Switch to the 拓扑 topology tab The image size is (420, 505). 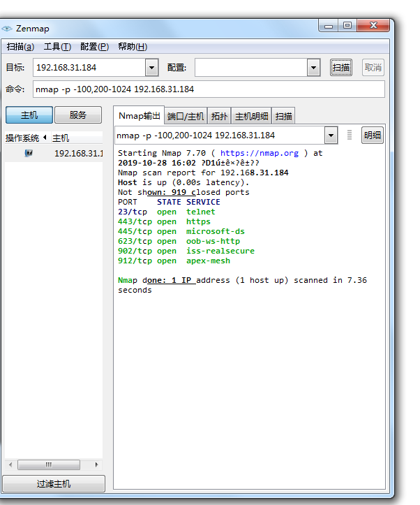point(219,116)
